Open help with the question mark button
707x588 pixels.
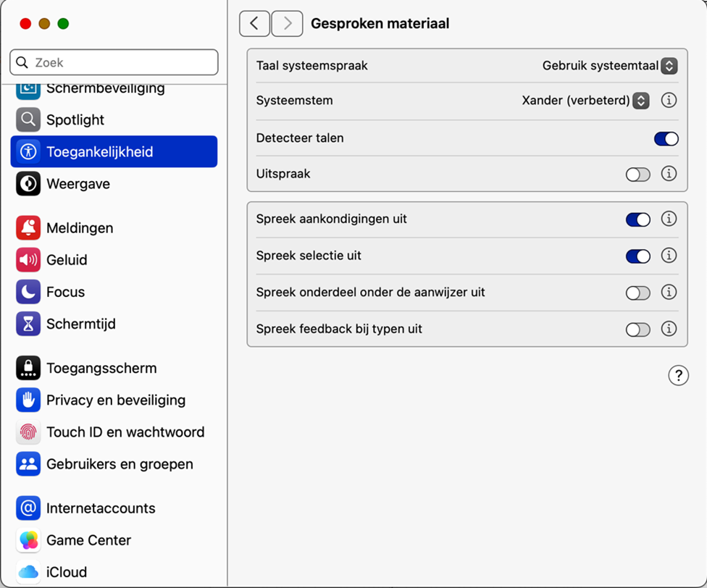[x=678, y=375]
